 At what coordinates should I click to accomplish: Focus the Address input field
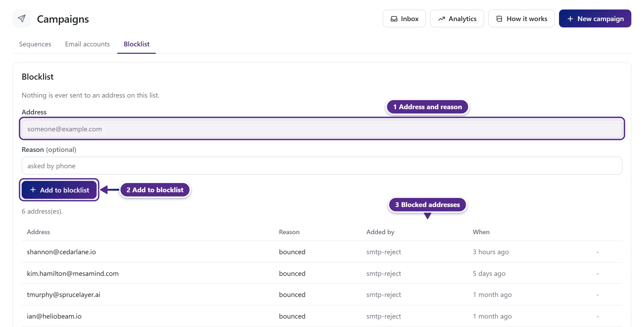coord(322,129)
